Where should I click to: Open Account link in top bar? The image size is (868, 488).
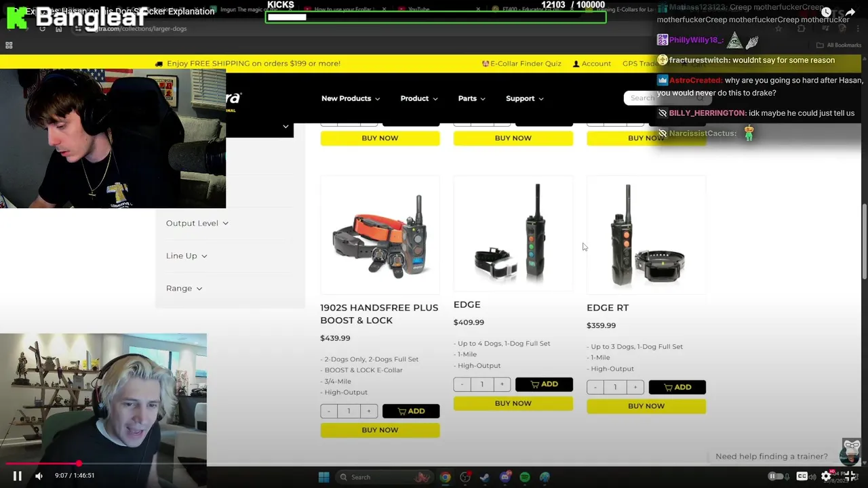tap(592, 64)
